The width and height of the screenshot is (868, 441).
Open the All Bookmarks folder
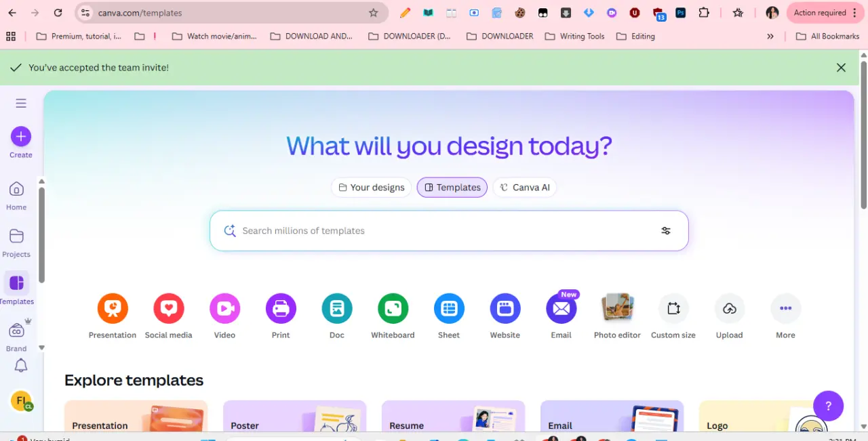point(827,36)
